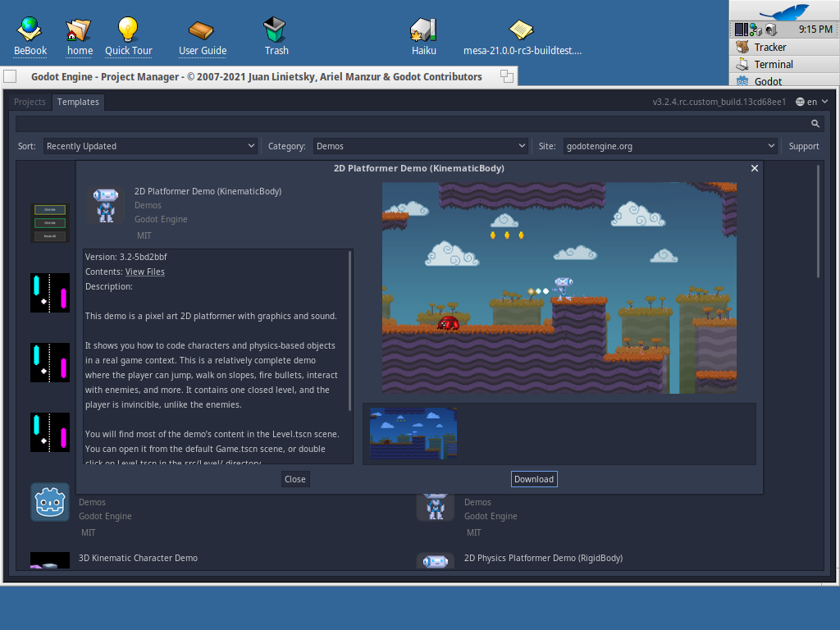Viewport: 840px width, 630px height.
Task: Open the first Pong asset thumbnail
Action: 50,293
